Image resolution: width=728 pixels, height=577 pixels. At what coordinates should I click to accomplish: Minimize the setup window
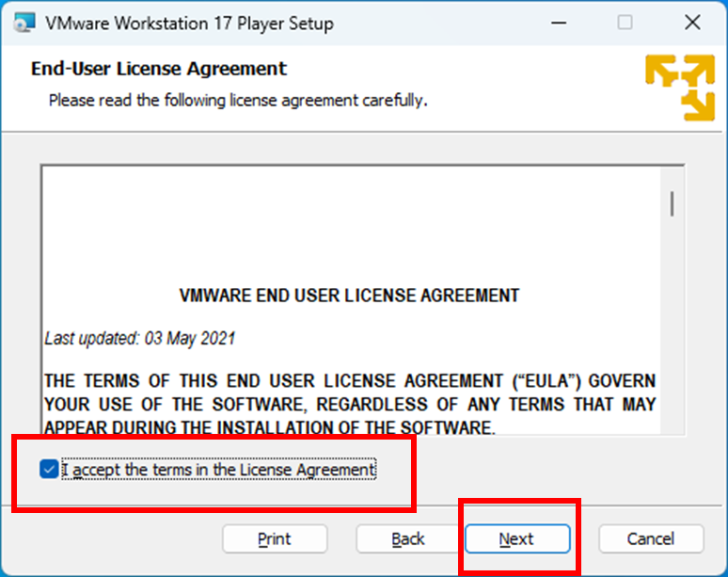(559, 23)
